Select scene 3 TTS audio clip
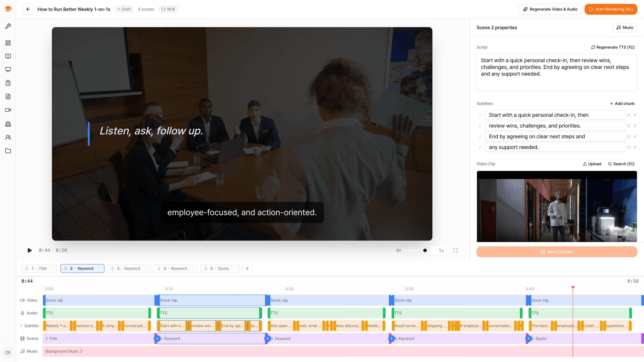 click(x=326, y=313)
